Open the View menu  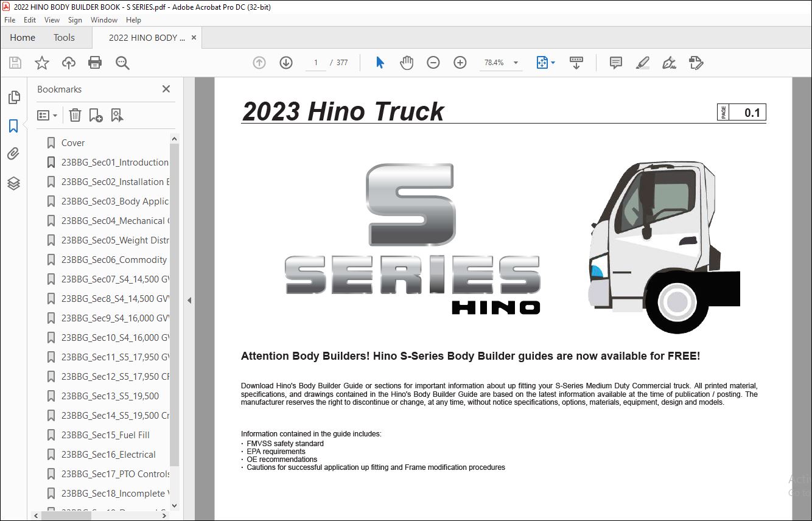point(52,20)
